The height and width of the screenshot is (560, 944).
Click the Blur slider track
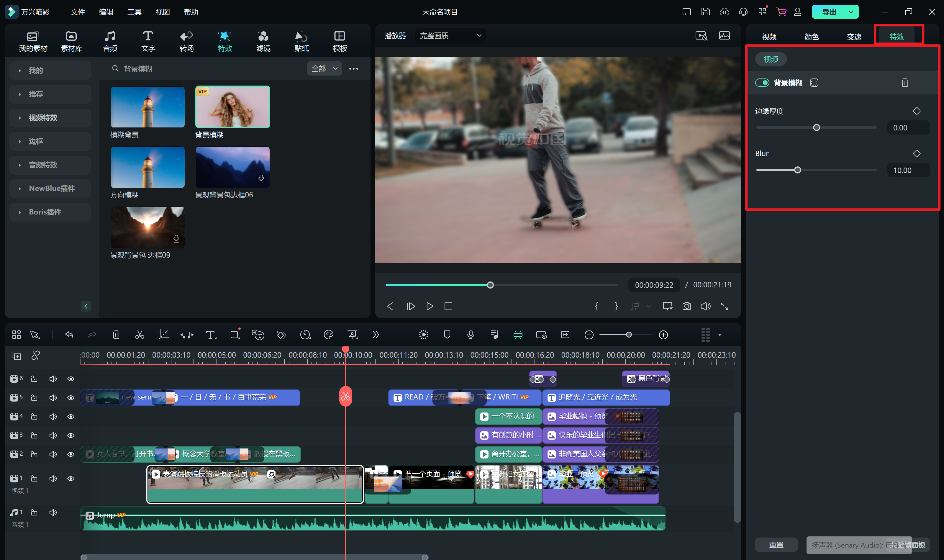[x=838, y=170]
